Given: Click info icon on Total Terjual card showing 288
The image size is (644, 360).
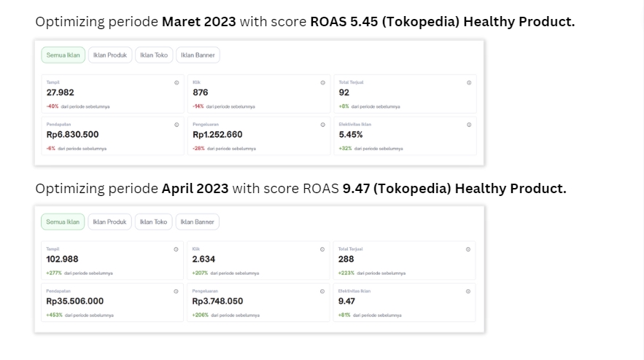Looking at the screenshot, I should point(468,249).
